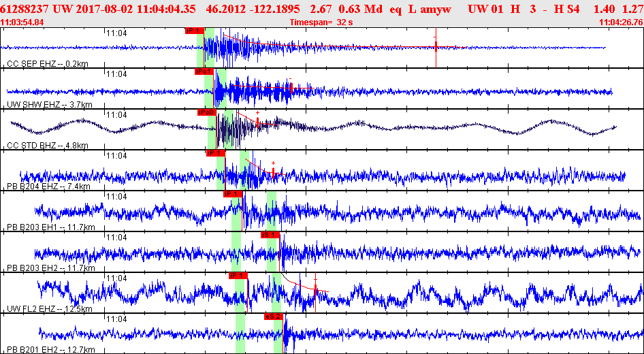Click the end time 11:04:26.76 label
Screen dimensions: 644x354
[x=620, y=22]
